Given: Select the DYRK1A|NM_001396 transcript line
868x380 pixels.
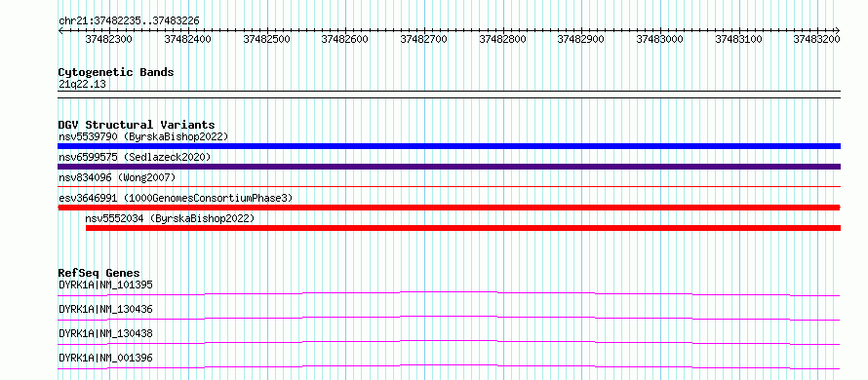Looking at the screenshot, I should pyautogui.click(x=449, y=366).
